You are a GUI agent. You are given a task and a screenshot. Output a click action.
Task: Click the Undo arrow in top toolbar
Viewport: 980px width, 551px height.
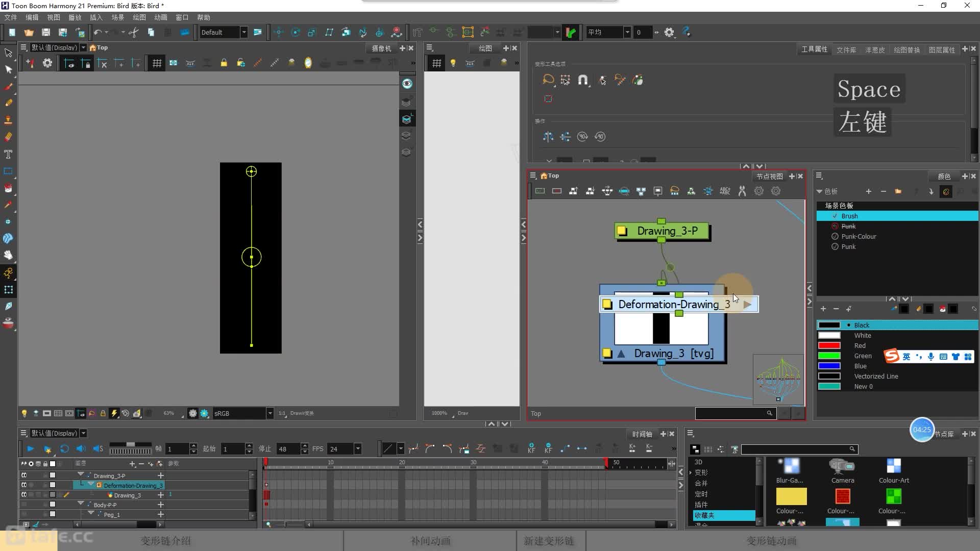97,32
